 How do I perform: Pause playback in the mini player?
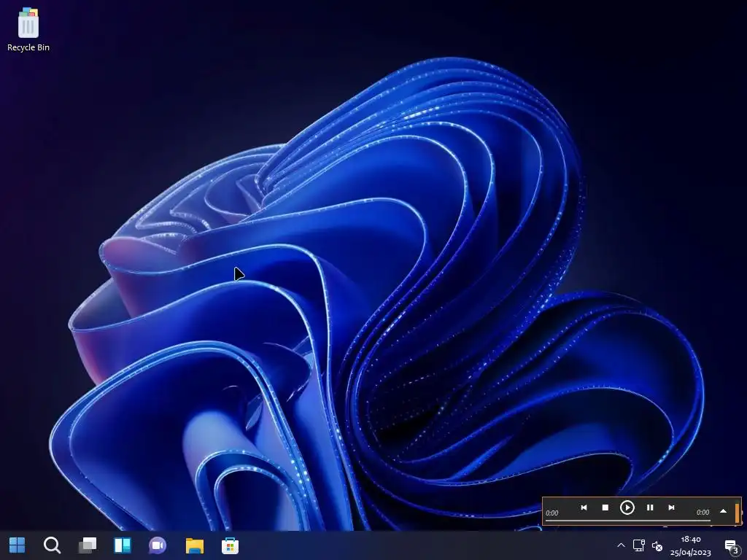[x=650, y=507]
